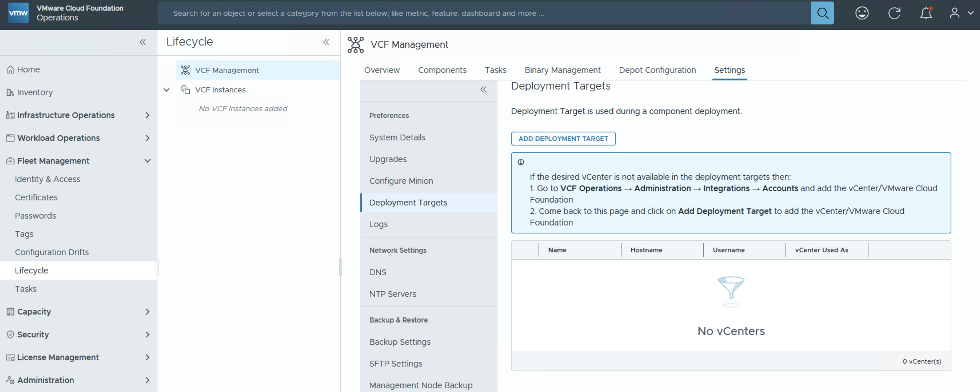
Task: Expand the Security section
Action: [x=147, y=335]
